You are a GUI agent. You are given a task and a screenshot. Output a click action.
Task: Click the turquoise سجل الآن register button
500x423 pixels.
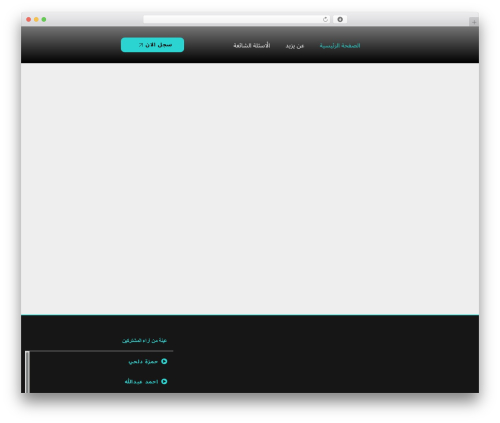pyautogui.click(x=152, y=45)
